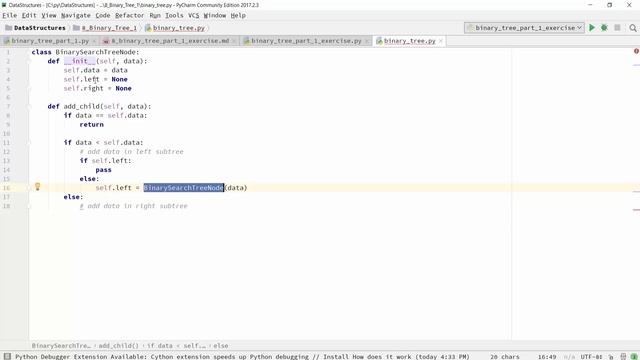Open the Window menu
Image resolution: width=640 pixels, height=360 pixels.
tap(214, 16)
